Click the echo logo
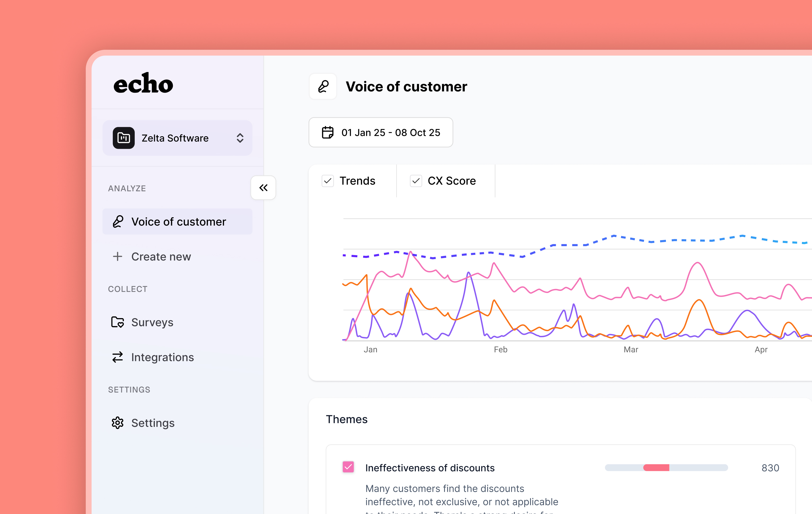The height and width of the screenshot is (514, 812). coord(143,83)
